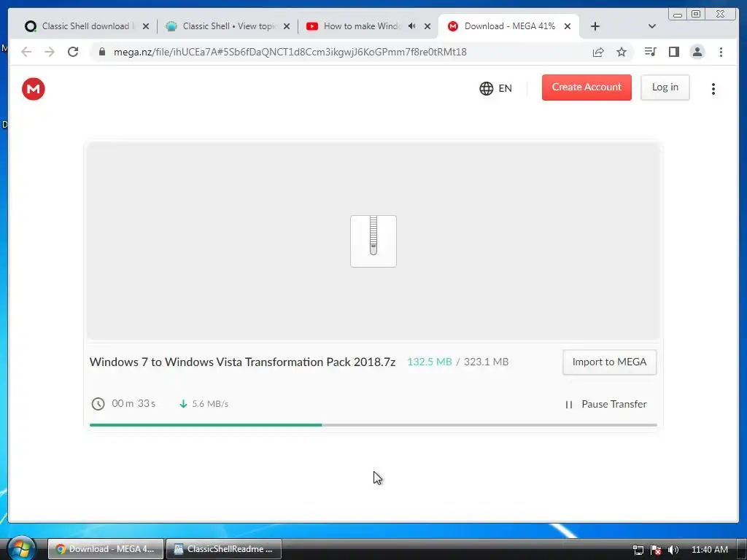Mute the YouTube tab audio icon
747x560 pixels.
[x=412, y=26]
